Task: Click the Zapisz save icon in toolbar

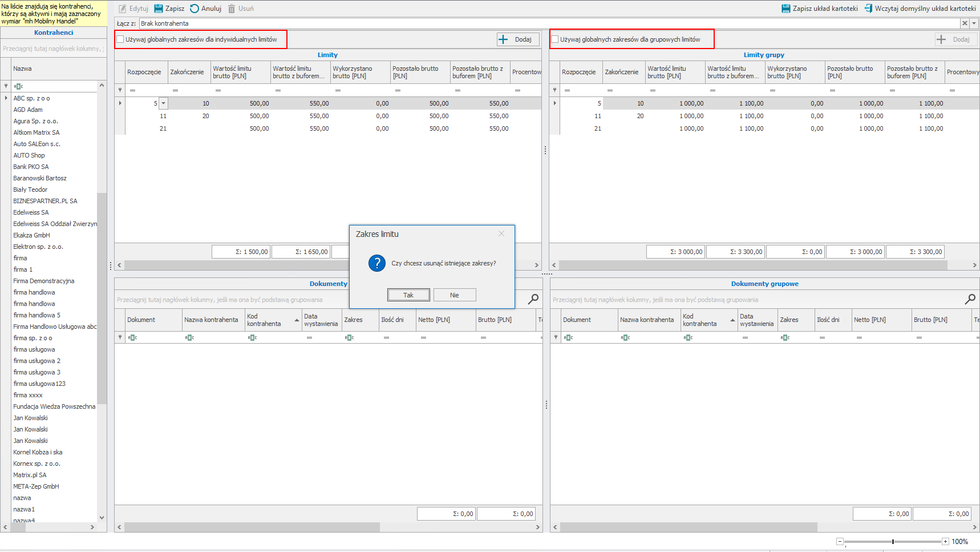Action: click(x=159, y=9)
